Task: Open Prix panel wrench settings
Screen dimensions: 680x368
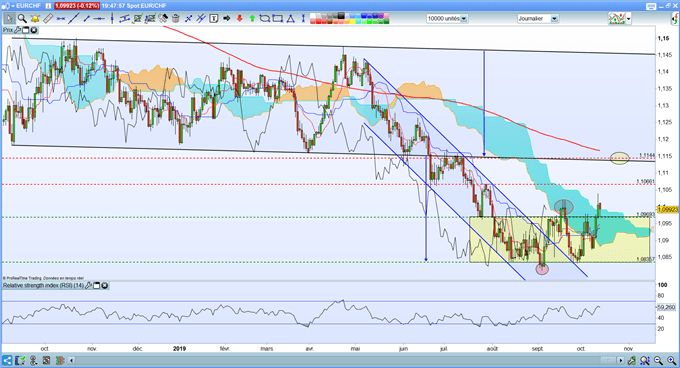Action: click(17, 30)
